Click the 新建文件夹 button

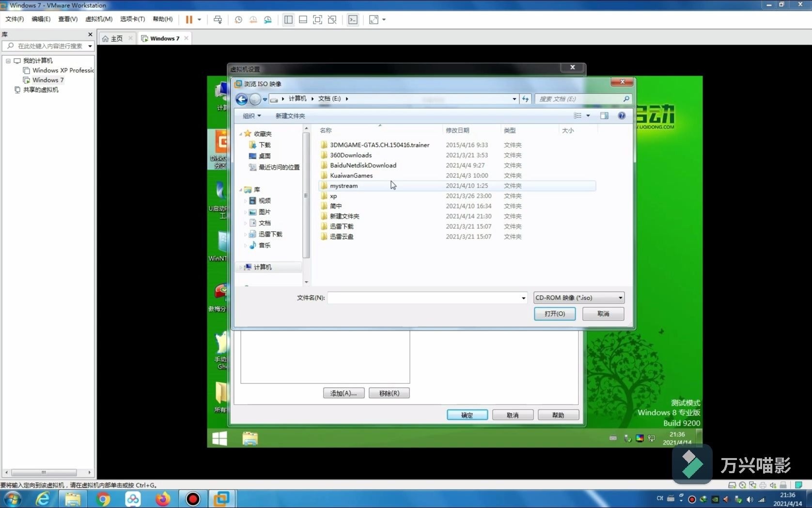coord(290,116)
